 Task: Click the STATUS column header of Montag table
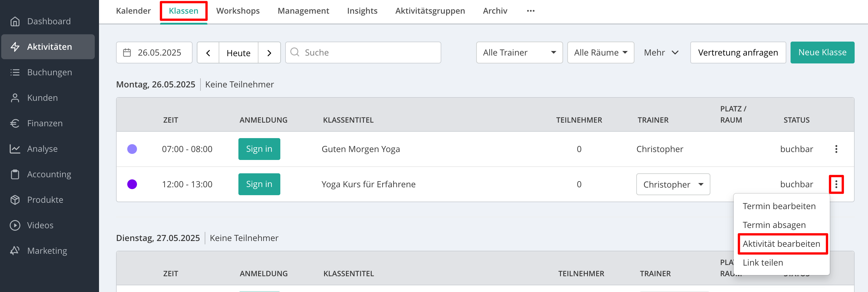(796, 120)
